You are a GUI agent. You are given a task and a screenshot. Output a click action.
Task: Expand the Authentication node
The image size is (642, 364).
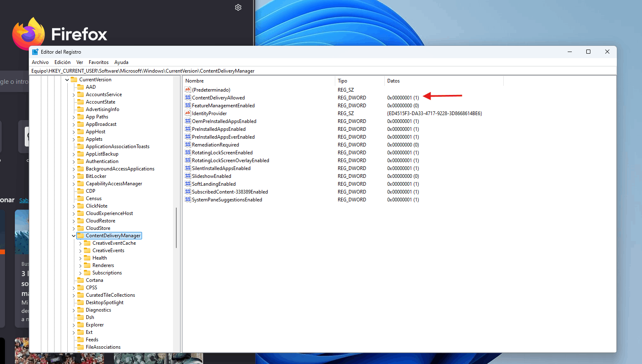point(73,161)
